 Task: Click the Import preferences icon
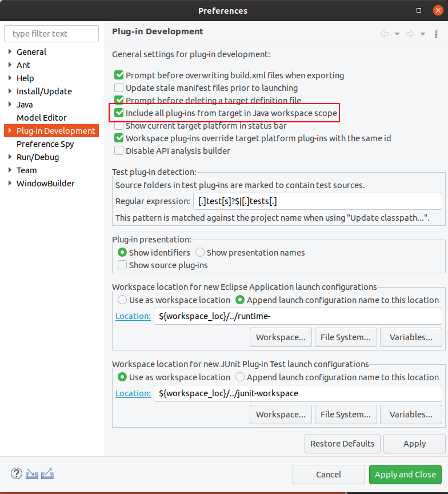32,474
